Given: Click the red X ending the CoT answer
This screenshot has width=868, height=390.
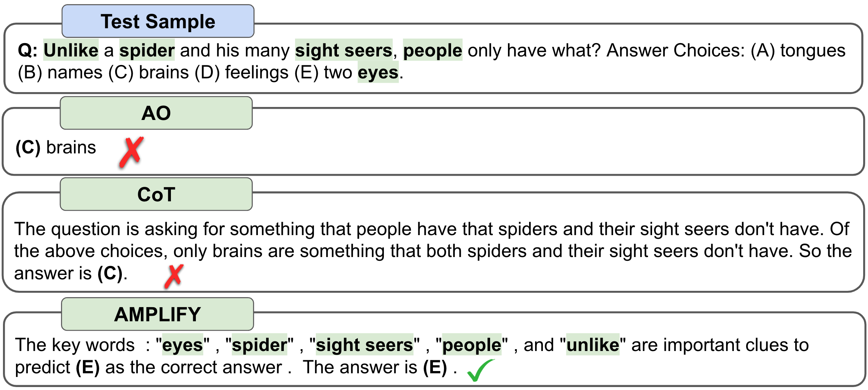Looking at the screenshot, I should coord(174,276).
